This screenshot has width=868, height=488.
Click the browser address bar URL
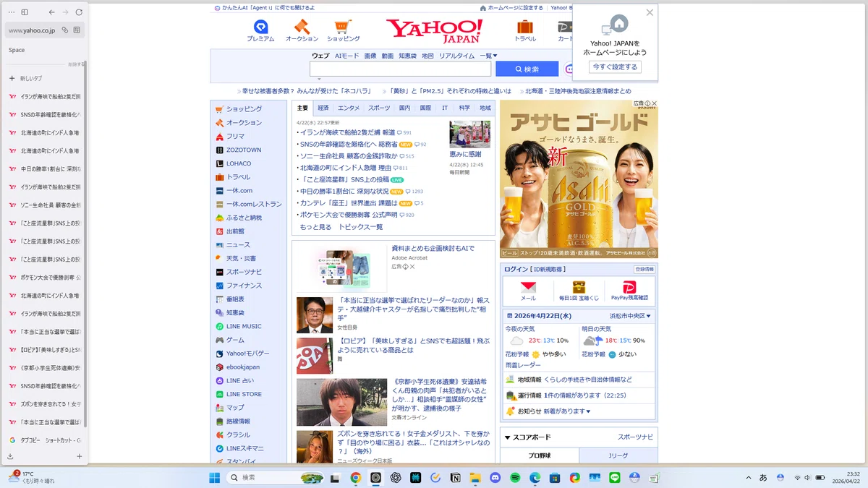click(x=32, y=30)
